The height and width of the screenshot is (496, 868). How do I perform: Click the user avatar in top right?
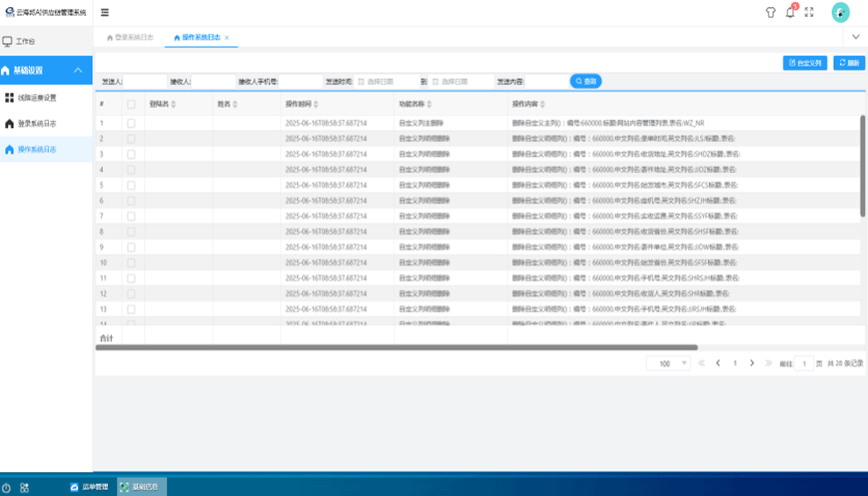point(841,12)
